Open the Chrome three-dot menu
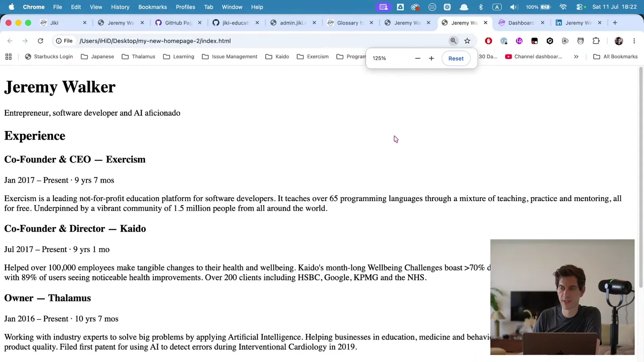 click(634, 41)
